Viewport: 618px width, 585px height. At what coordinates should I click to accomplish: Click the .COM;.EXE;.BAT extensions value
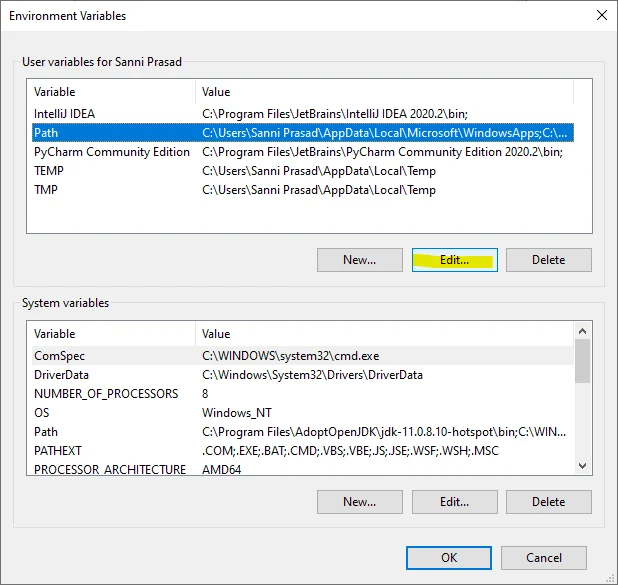[x=350, y=451]
